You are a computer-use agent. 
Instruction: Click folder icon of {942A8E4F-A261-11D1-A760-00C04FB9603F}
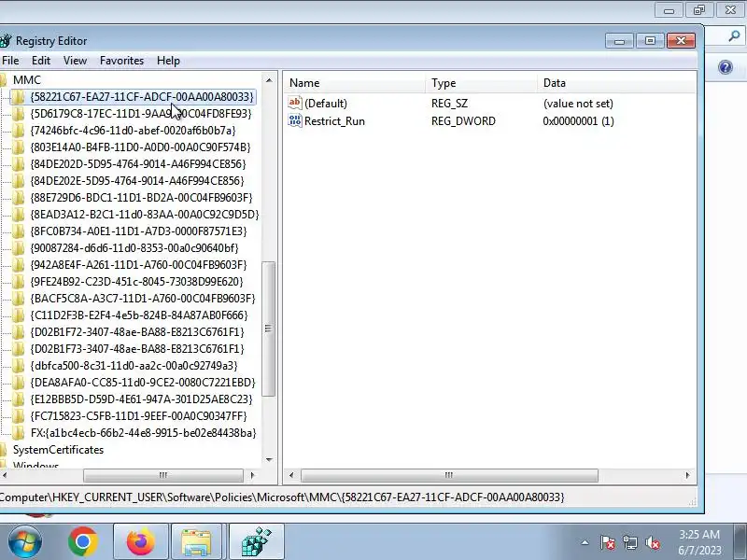coord(18,264)
